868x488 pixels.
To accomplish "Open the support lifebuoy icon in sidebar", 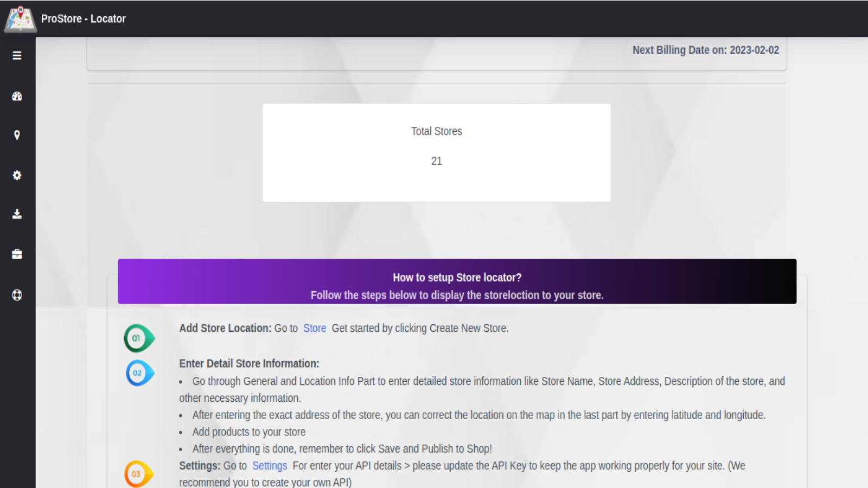I will click(17, 295).
